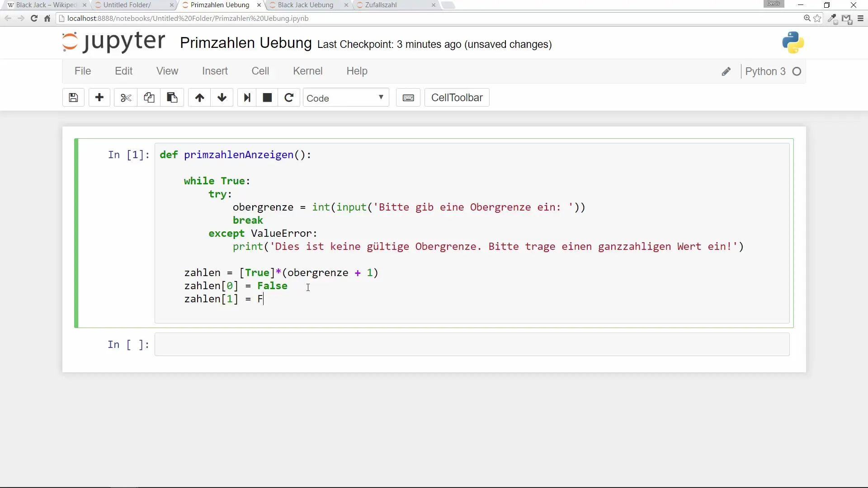The height and width of the screenshot is (488, 868).
Task: Click the line 'zahlen[1] = F'
Action: pos(223,299)
